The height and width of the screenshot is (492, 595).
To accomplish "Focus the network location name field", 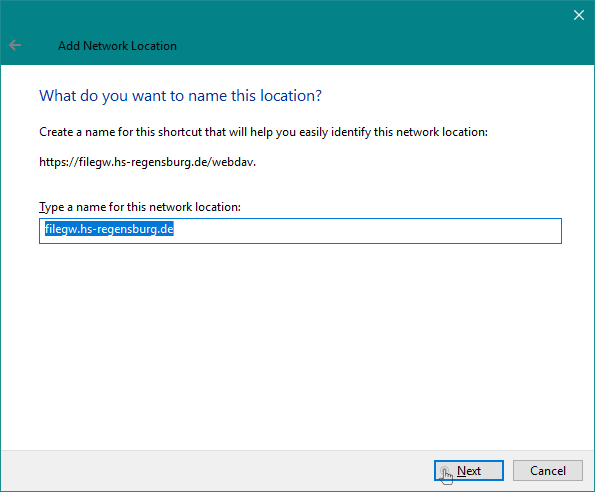I will click(300, 231).
